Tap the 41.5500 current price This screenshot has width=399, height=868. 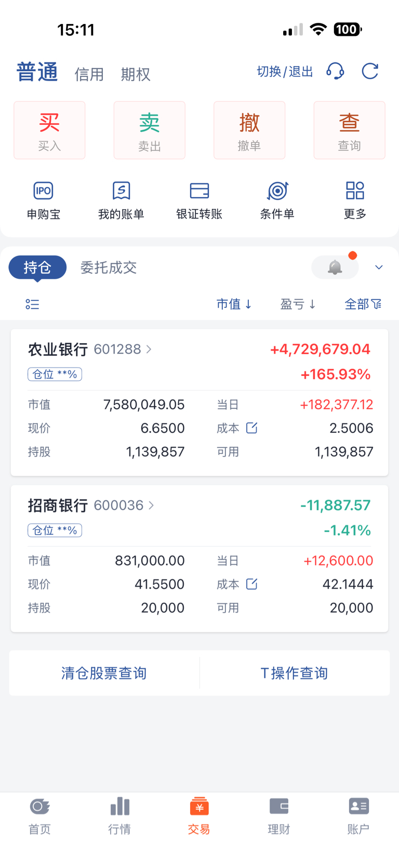(159, 584)
